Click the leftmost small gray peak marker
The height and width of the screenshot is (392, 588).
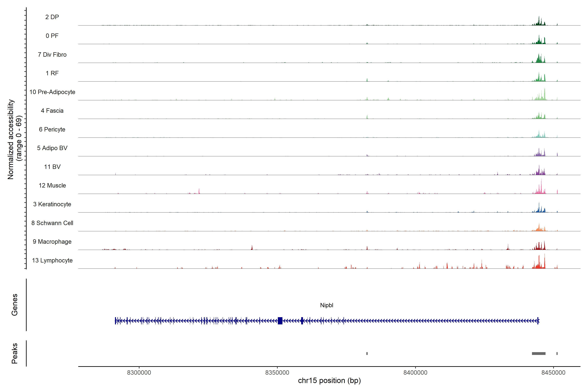367,353
